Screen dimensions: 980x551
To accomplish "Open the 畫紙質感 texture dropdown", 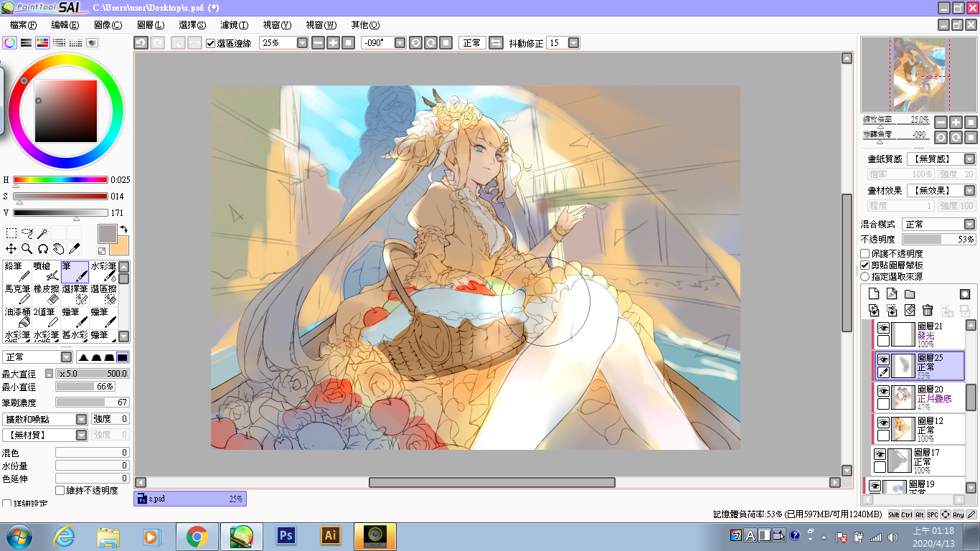I will (x=970, y=159).
